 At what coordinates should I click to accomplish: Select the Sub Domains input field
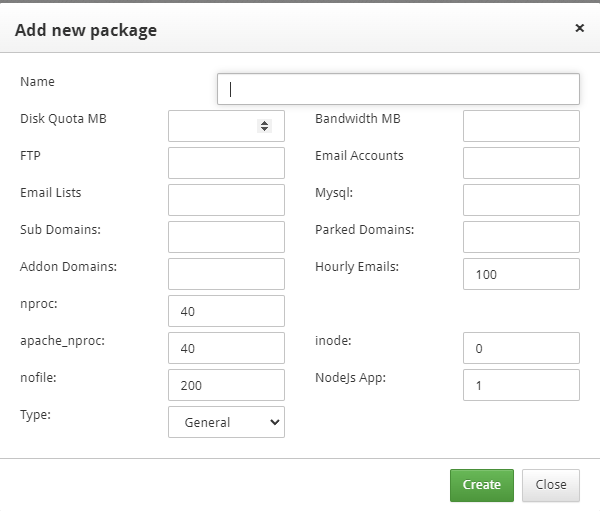click(226, 237)
